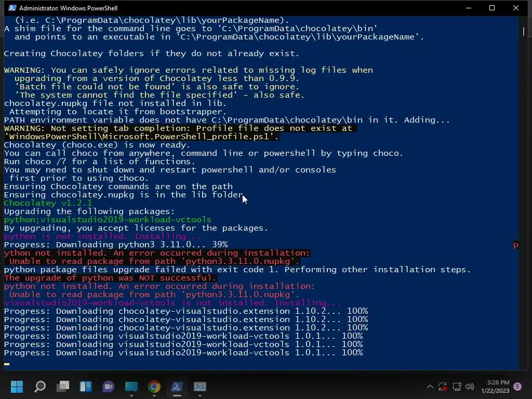
Task: Click PowerShell icon in the title bar
Action: pos(12,8)
